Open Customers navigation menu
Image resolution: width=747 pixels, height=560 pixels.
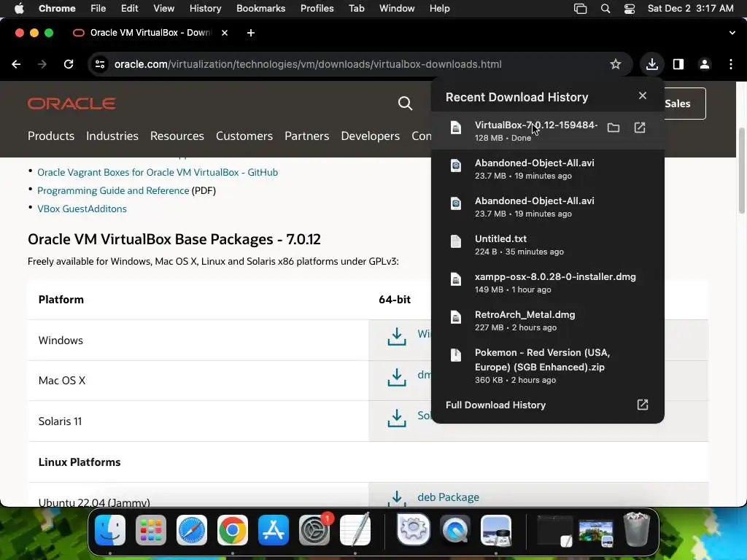(x=244, y=136)
